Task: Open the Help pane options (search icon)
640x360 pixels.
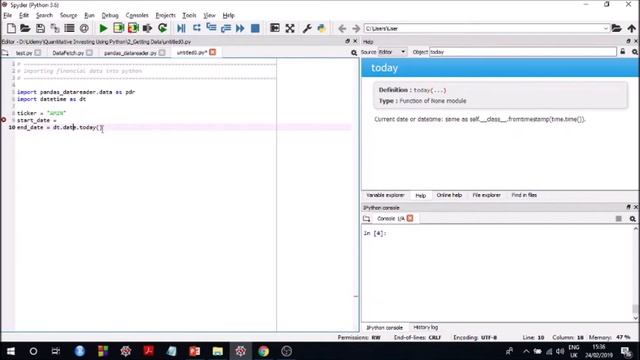Action: tap(635, 52)
